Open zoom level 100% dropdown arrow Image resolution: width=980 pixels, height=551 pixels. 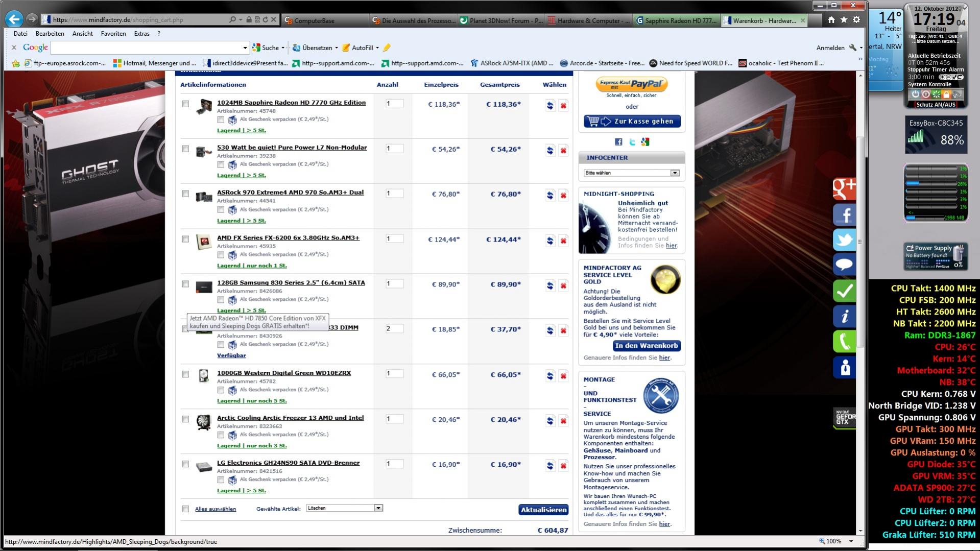(x=851, y=541)
